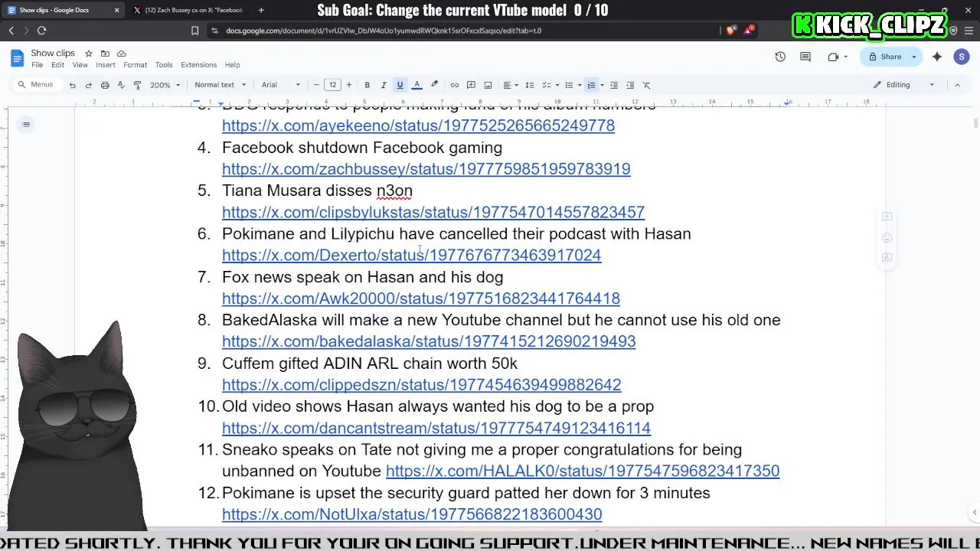Open the Gemini sparkle icon
The image size is (980, 551).
click(x=937, y=57)
